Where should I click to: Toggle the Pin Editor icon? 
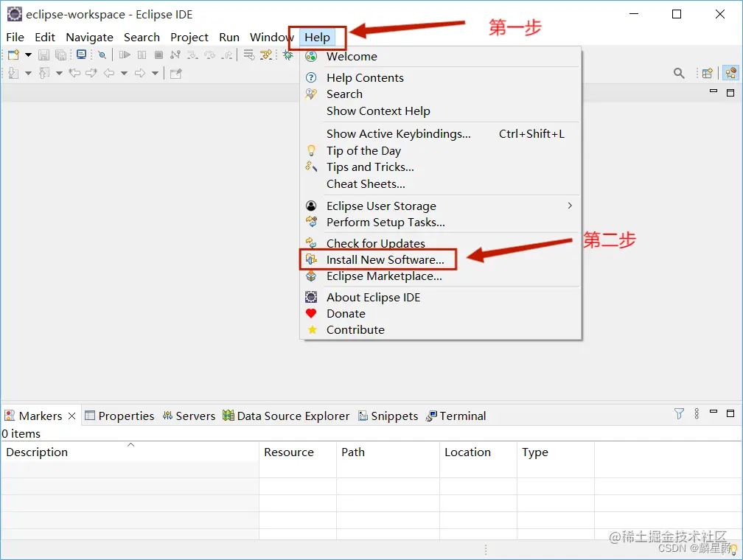click(x=175, y=74)
